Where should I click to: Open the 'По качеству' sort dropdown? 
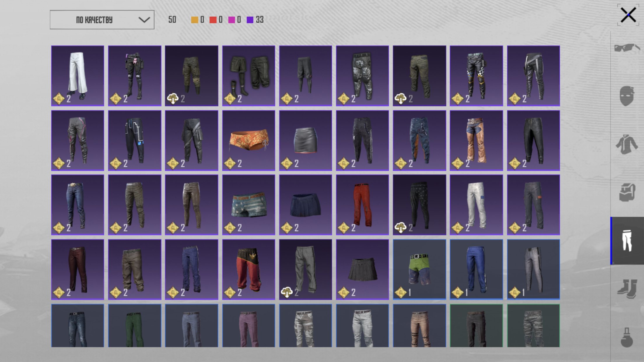(102, 20)
